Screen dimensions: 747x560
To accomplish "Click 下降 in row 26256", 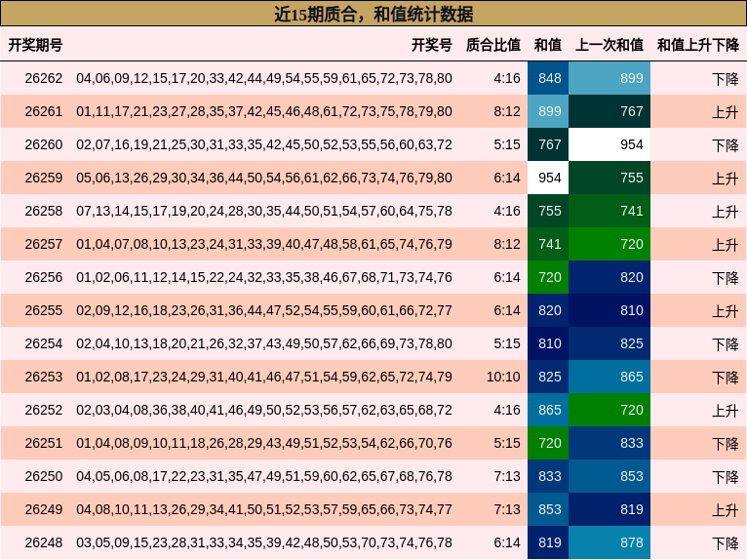I will coord(726,278).
